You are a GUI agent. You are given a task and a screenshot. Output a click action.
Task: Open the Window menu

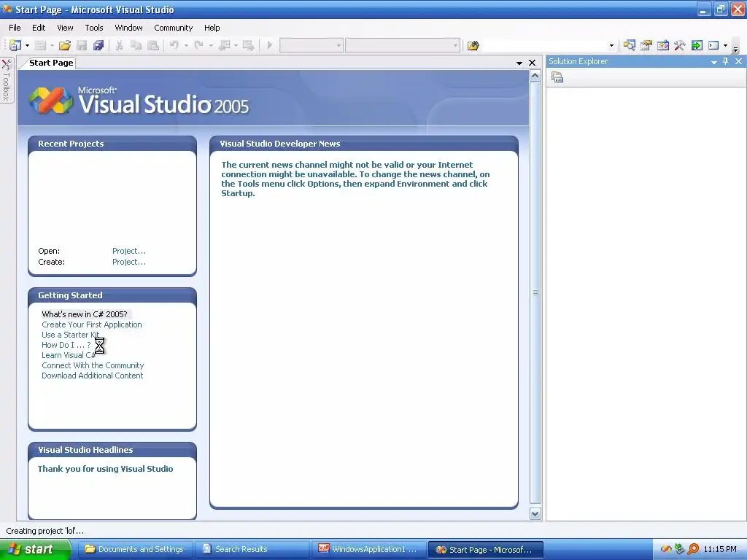pyautogui.click(x=128, y=28)
